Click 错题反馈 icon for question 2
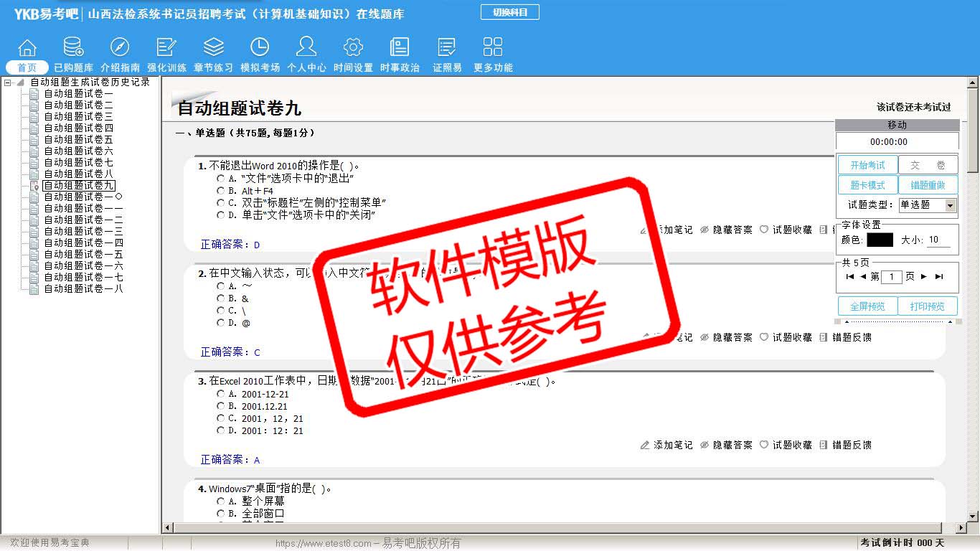980x551 pixels. click(x=824, y=337)
